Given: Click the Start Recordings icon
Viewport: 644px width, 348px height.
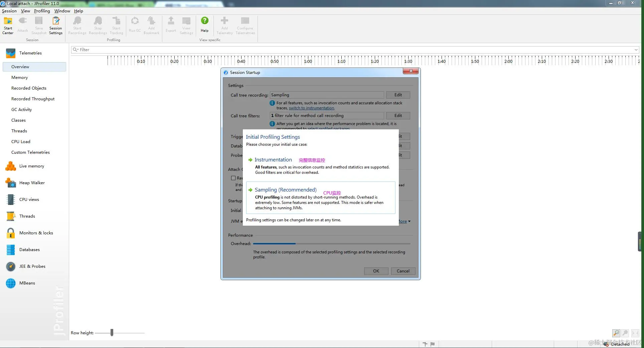Looking at the screenshot, I should 77,25.
